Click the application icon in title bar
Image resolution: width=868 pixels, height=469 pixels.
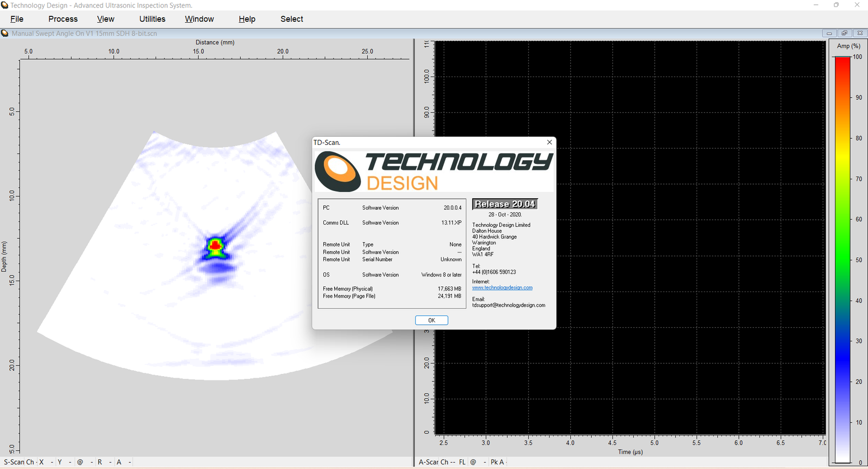[x=5, y=5]
